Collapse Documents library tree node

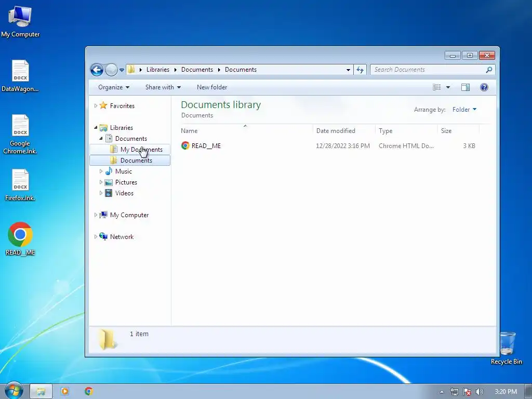101,138
